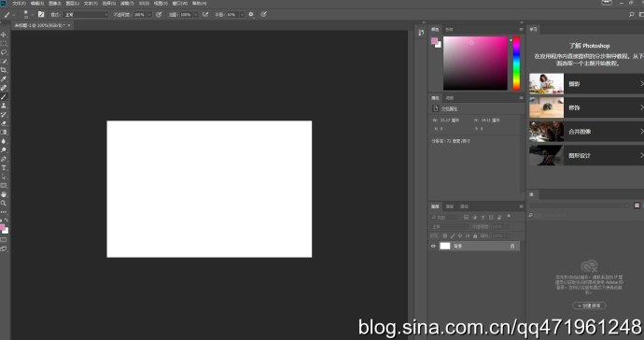The width and height of the screenshot is (644, 340).
Task: Select the Eraser tool
Action: click(4, 123)
